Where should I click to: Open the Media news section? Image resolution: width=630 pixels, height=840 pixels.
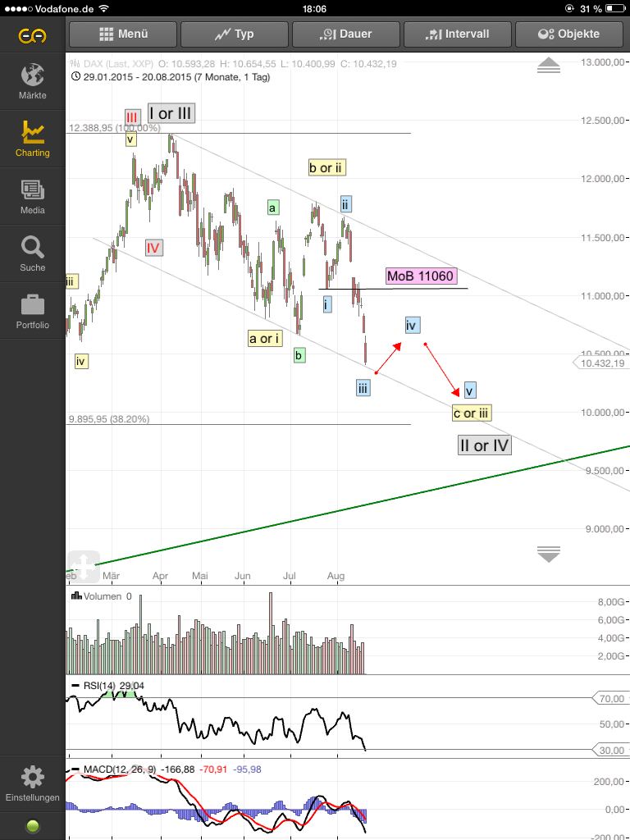tap(33, 197)
